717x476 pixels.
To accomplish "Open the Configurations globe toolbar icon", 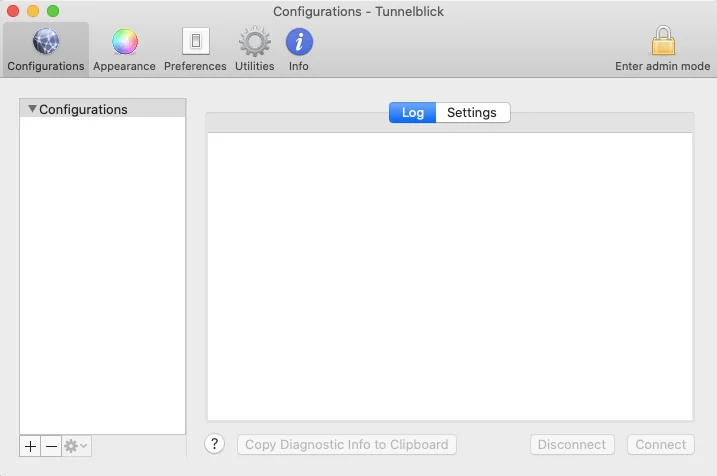I will click(x=46, y=42).
